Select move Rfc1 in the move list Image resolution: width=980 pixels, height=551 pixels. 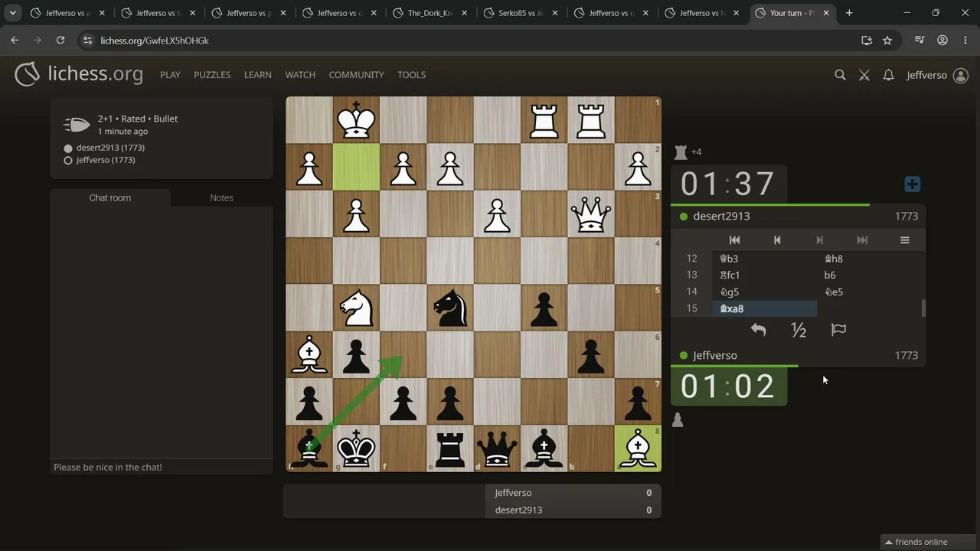point(764,275)
